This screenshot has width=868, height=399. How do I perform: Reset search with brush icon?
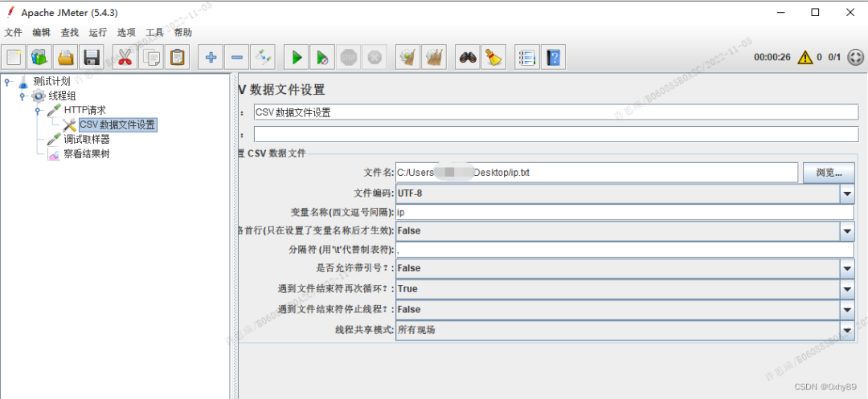click(x=493, y=57)
